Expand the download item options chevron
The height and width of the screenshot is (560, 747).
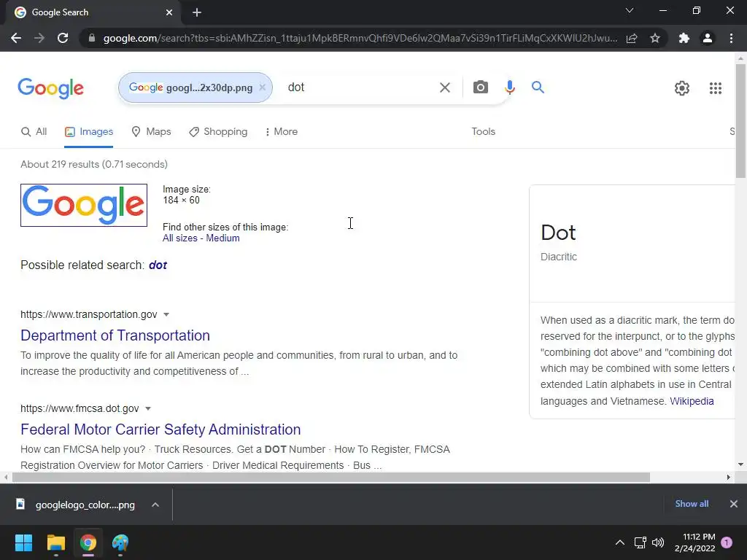pyautogui.click(x=155, y=505)
